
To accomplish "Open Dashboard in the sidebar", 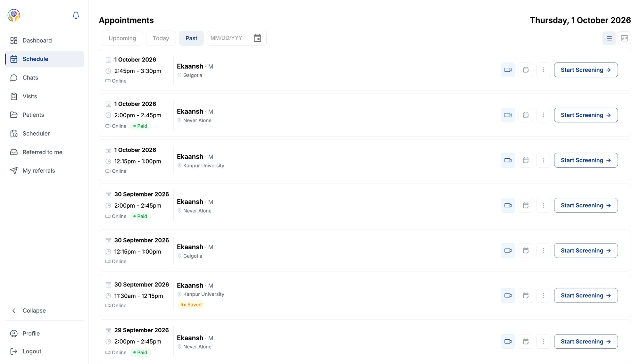I will 44,40.
